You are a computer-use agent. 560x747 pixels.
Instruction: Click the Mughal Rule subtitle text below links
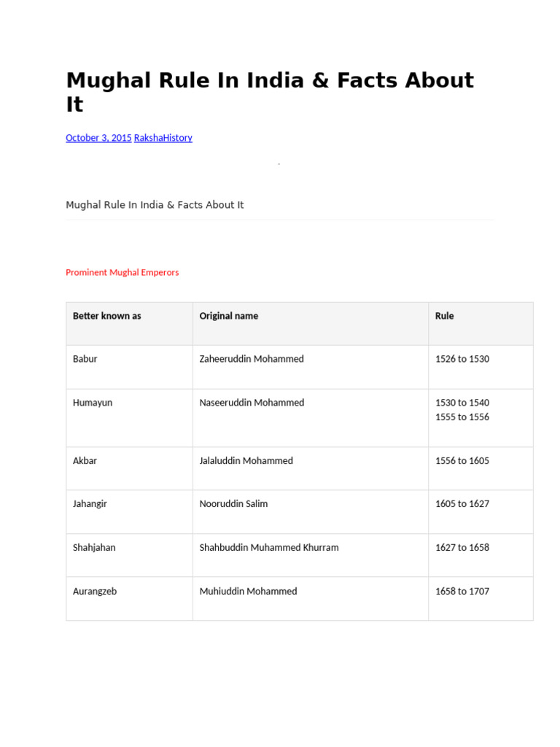155,205
